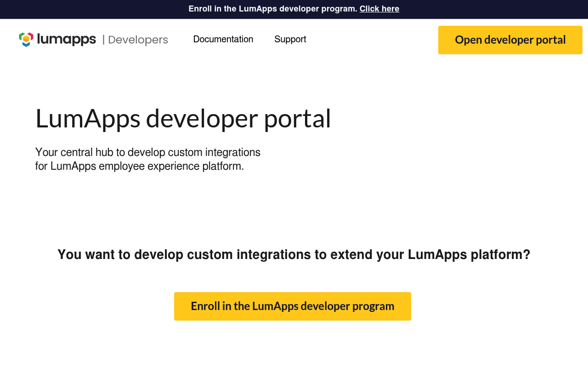Open the Support menu item

coord(290,40)
